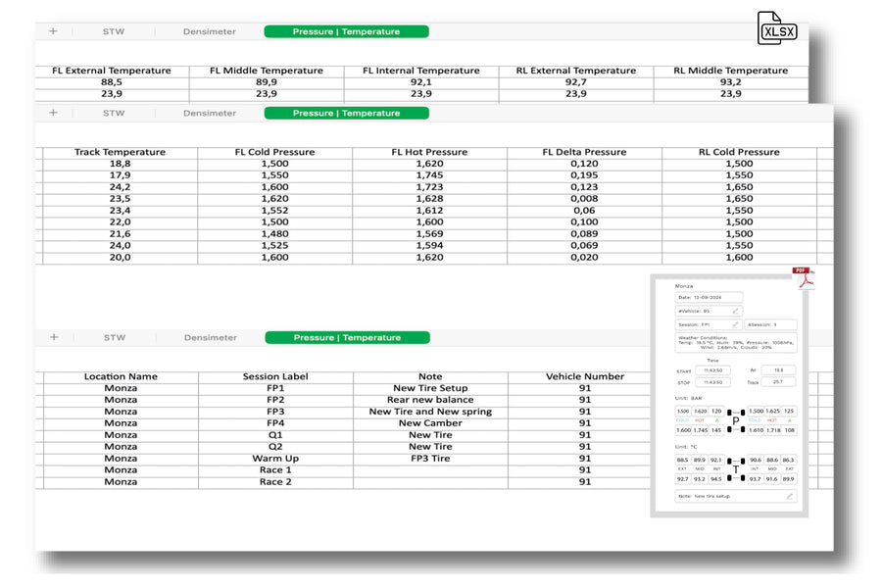Select the green Pressure | Temperature tab

point(345,30)
